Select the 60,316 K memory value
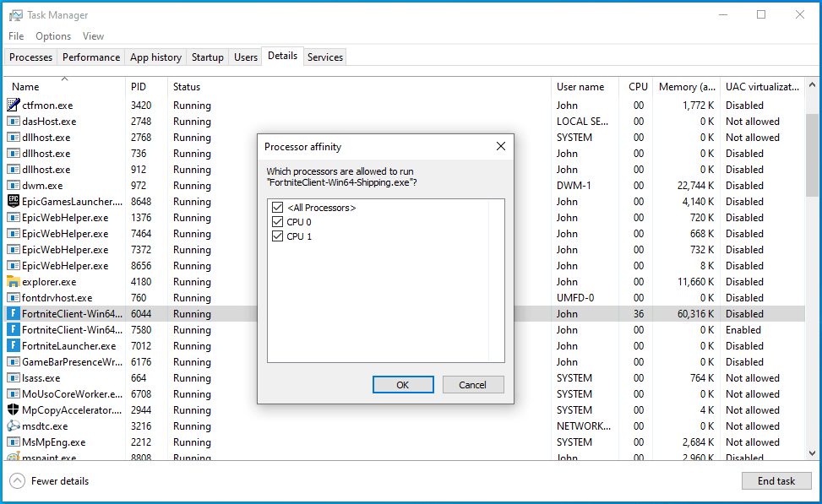 (695, 314)
